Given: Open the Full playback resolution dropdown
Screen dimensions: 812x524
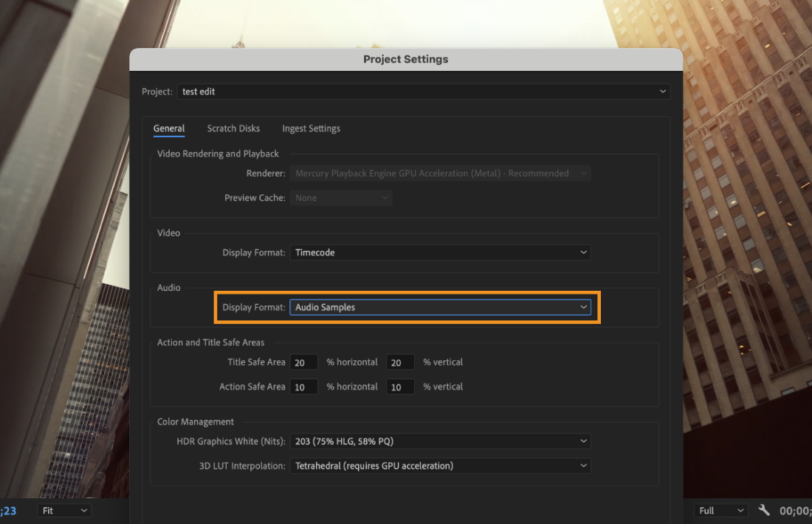Looking at the screenshot, I should point(720,510).
